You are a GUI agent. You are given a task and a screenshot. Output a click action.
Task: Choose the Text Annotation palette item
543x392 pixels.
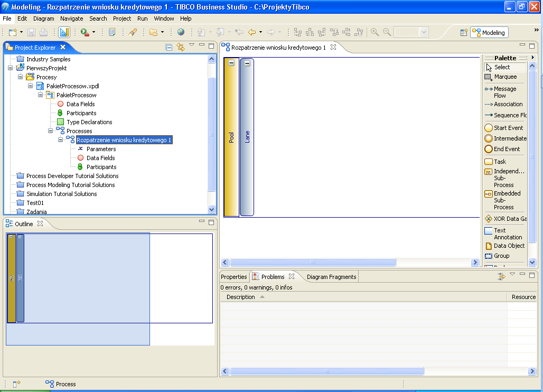505,234
